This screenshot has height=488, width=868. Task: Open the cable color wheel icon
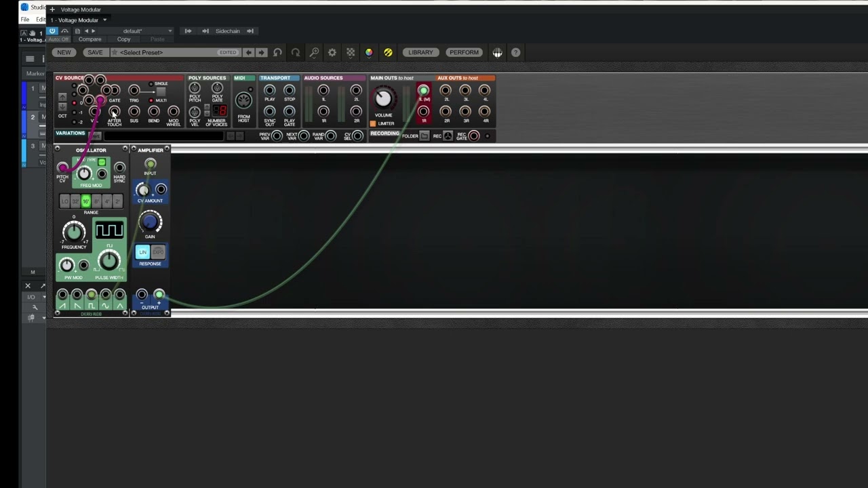coord(369,52)
